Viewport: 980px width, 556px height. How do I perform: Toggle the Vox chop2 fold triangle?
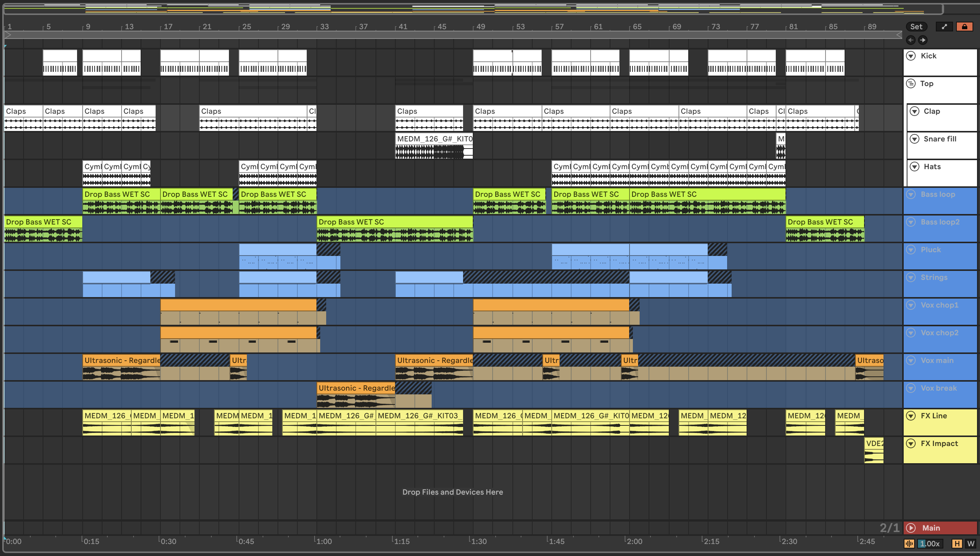911,333
